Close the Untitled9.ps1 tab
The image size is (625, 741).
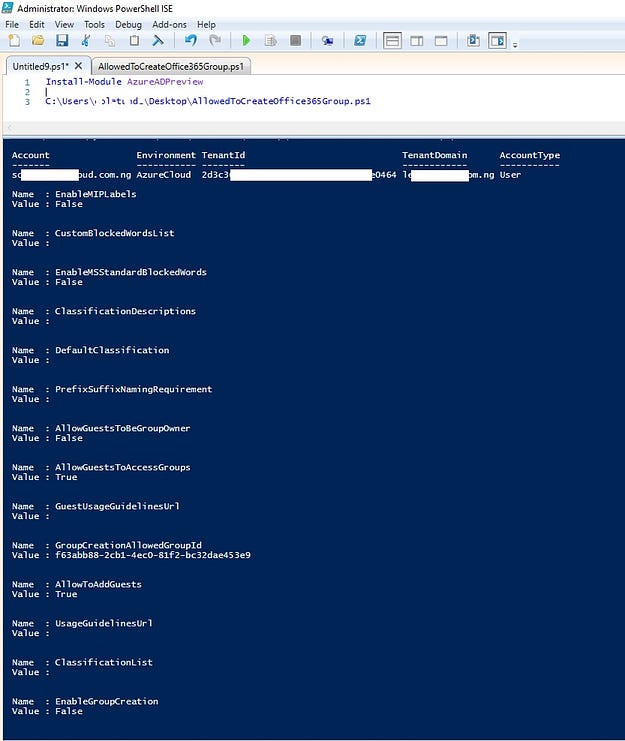[x=78, y=66]
